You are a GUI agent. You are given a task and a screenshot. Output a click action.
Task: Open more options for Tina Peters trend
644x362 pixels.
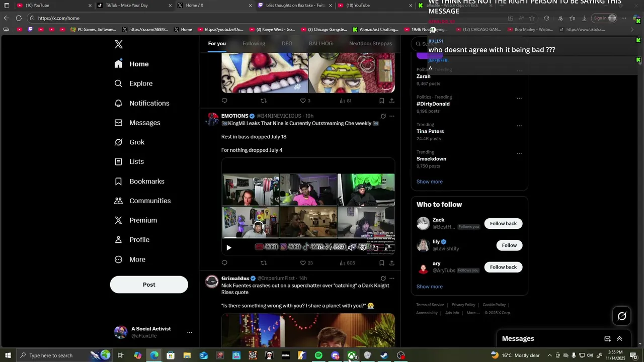[519, 126]
